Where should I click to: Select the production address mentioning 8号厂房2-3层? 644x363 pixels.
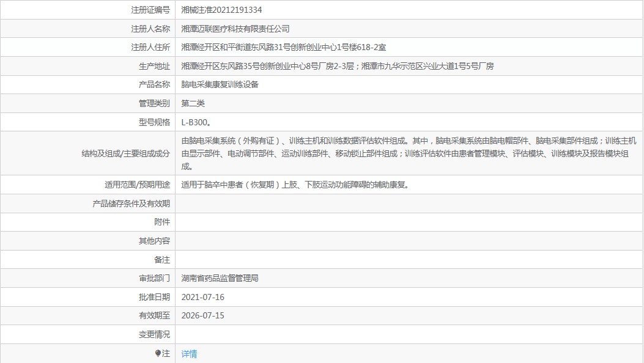click(337, 66)
